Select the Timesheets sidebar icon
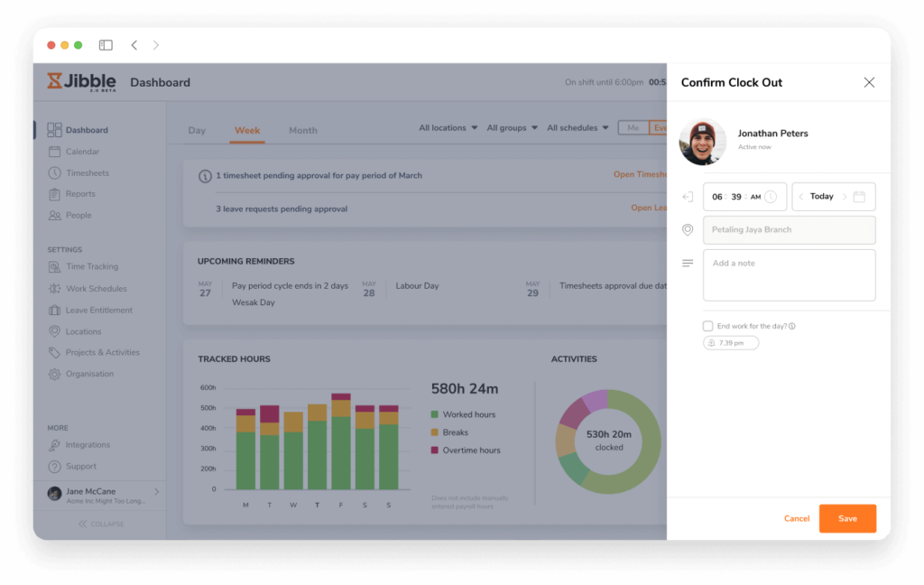 point(57,172)
